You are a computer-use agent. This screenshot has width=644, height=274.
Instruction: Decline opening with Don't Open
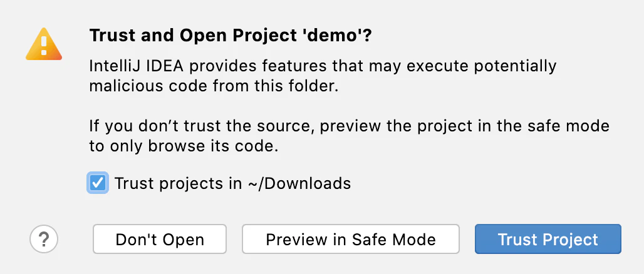click(160, 239)
